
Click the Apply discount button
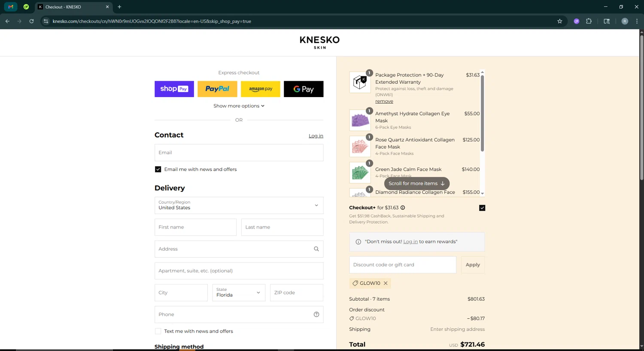473,265
